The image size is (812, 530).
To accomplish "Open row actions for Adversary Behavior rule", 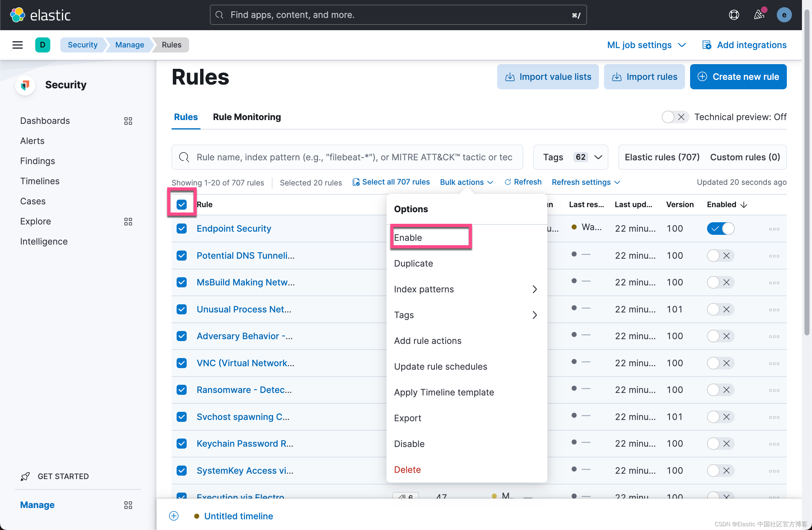I will coord(774,336).
